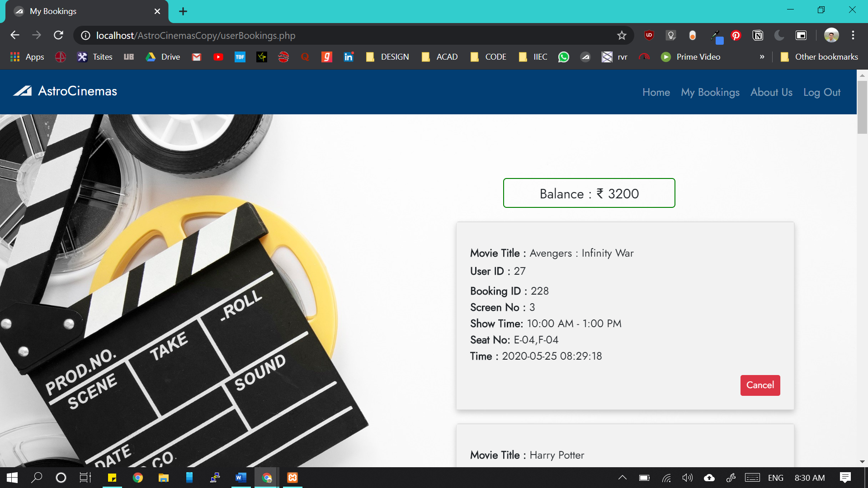868x488 pixels.
Task: Open the Tsites bookmark
Action: [x=95, y=57]
